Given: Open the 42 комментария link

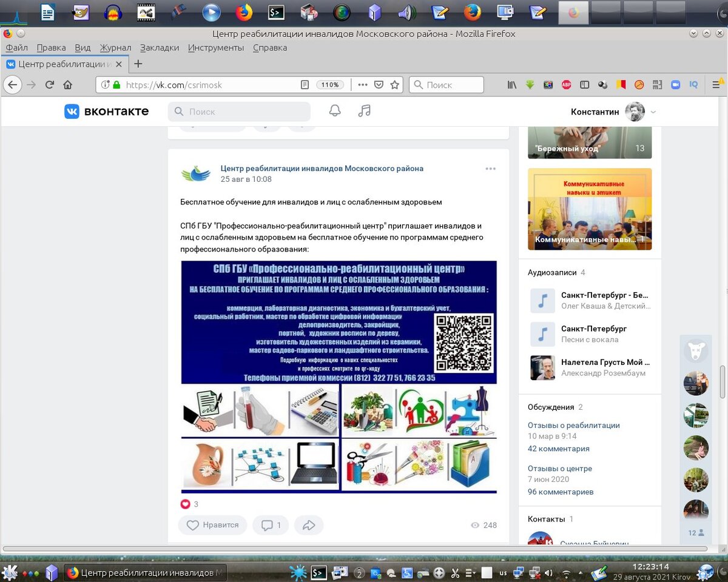Looking at the screenshot, I should pos(559,449).
